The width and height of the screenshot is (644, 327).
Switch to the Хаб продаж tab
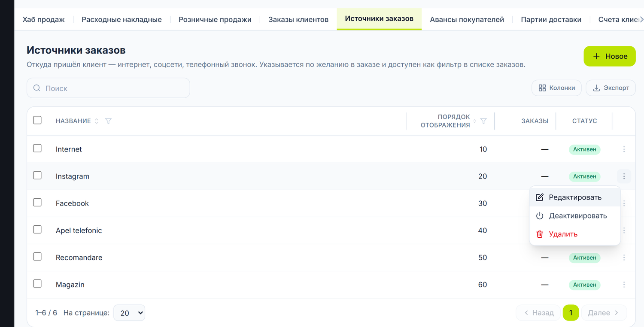(44, 19)
